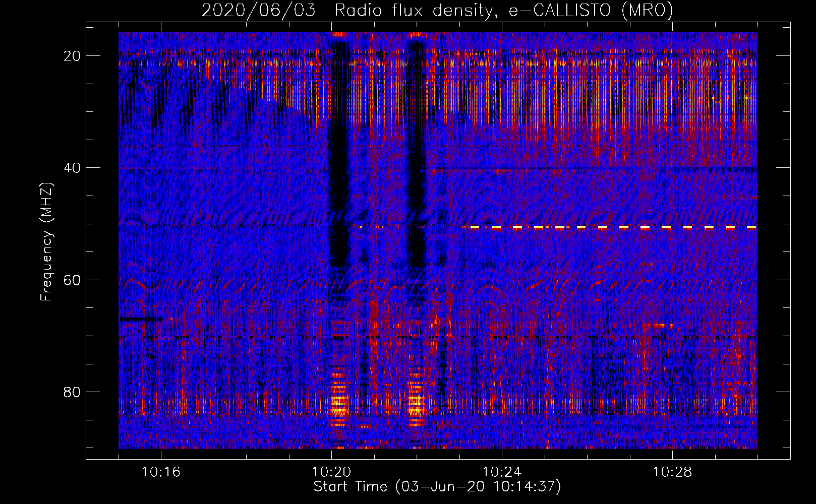Viewport: 816px width, 504px height.
Task: Click the plot title "2020/06/03 Radio flux density, e-CALLISTO (MRO)"
Action: (437, 10)
